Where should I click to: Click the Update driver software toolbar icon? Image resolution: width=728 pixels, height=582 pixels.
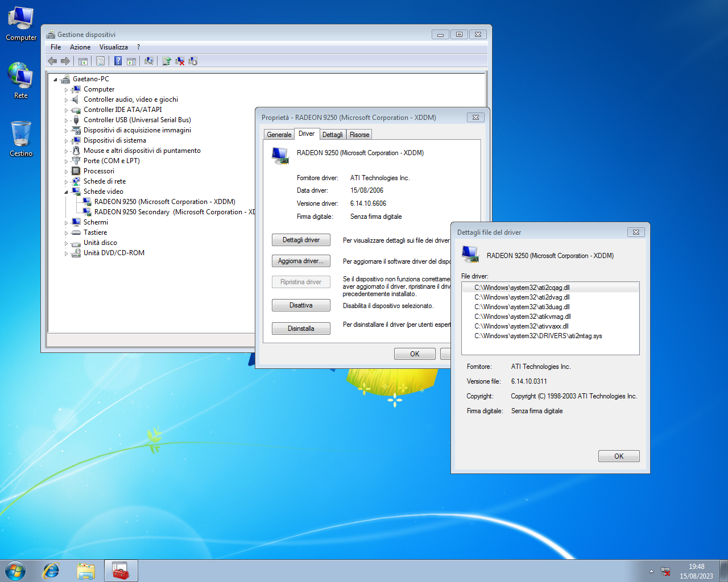[x=167, y=61]
